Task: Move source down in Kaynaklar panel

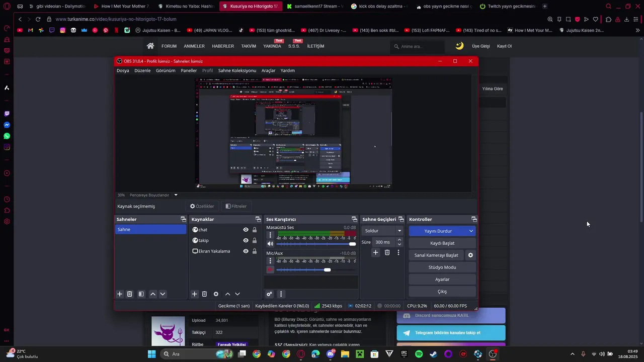Action: (237, 294)
